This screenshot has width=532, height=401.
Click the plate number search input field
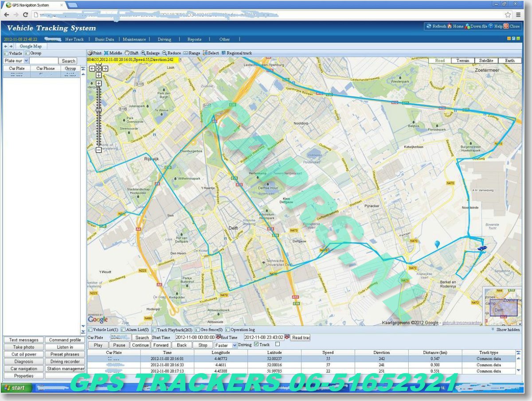pos(44,61)
